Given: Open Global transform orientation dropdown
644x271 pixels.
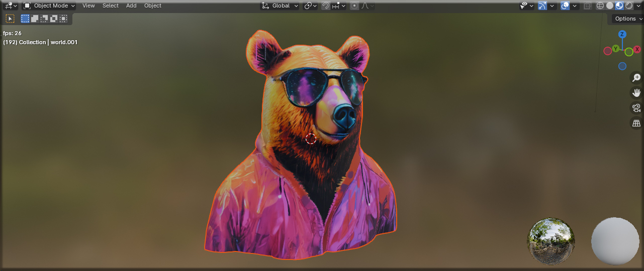Looking at the screenshot, I should 280,6.
